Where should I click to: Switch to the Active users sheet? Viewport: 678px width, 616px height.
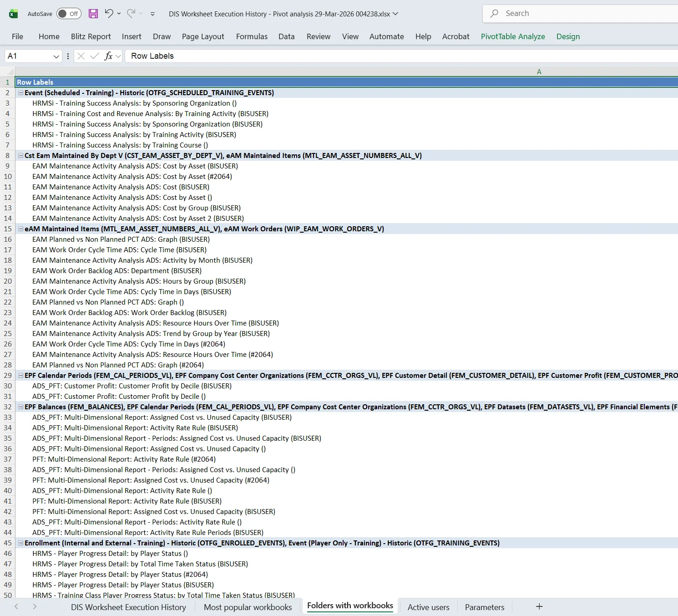point(428,607)
